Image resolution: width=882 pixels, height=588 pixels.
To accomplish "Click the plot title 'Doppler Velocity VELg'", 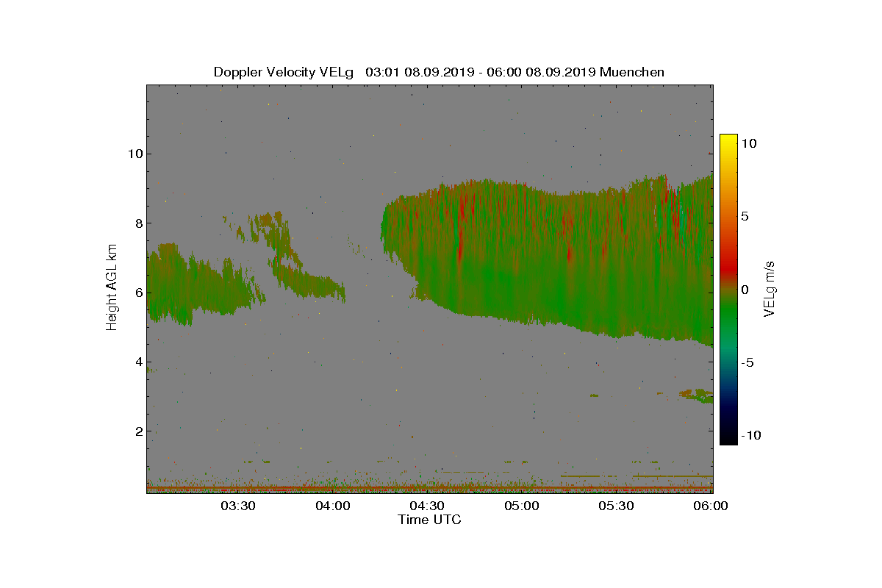I will coord(284,72).
